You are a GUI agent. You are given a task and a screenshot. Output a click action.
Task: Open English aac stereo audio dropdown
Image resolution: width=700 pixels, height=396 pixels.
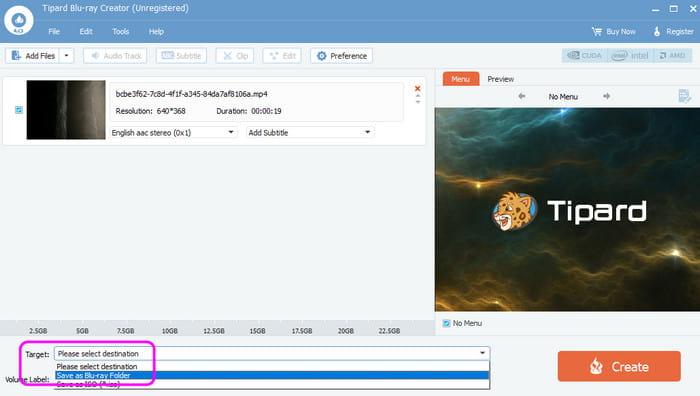173,133
